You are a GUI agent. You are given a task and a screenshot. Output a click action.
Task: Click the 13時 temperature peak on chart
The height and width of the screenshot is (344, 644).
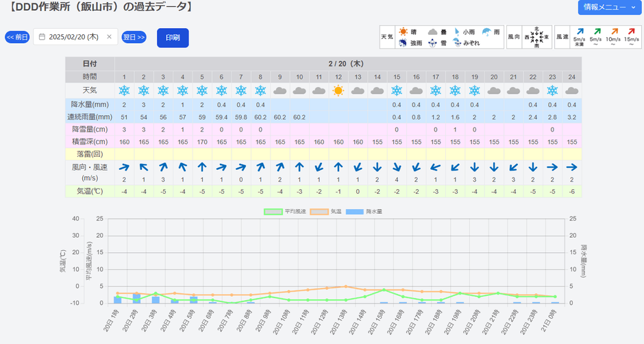(347, 286)
